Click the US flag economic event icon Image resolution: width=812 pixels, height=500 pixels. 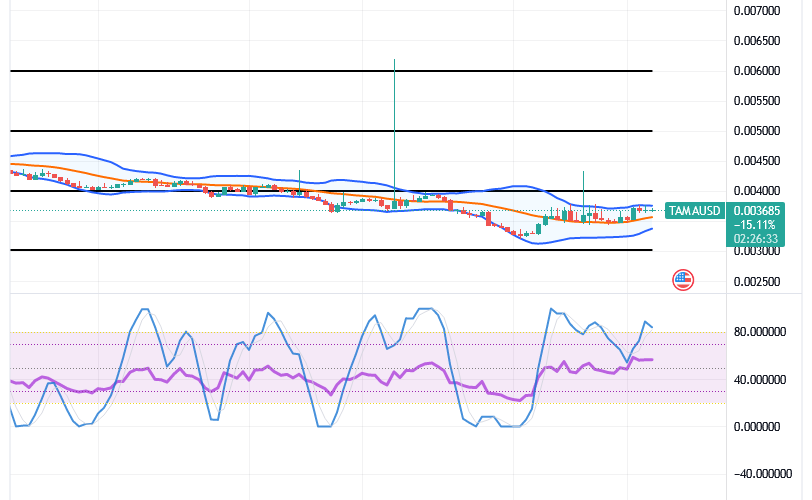point(683,280)
